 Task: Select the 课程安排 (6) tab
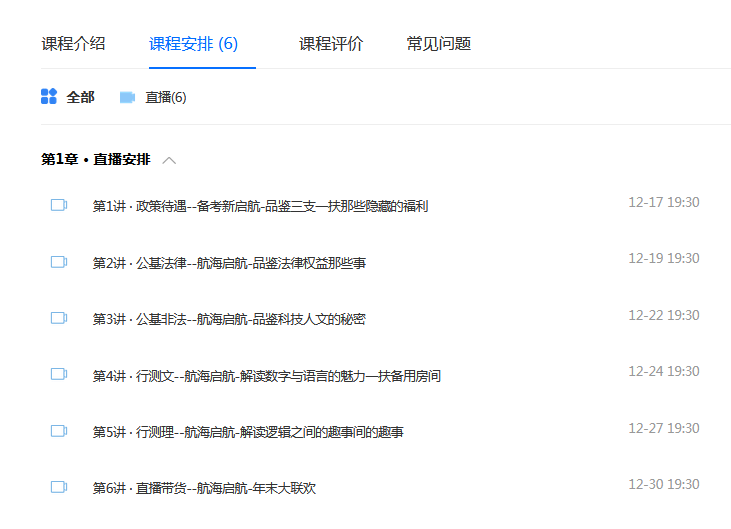pyautogui.click(x=193, y=44)
